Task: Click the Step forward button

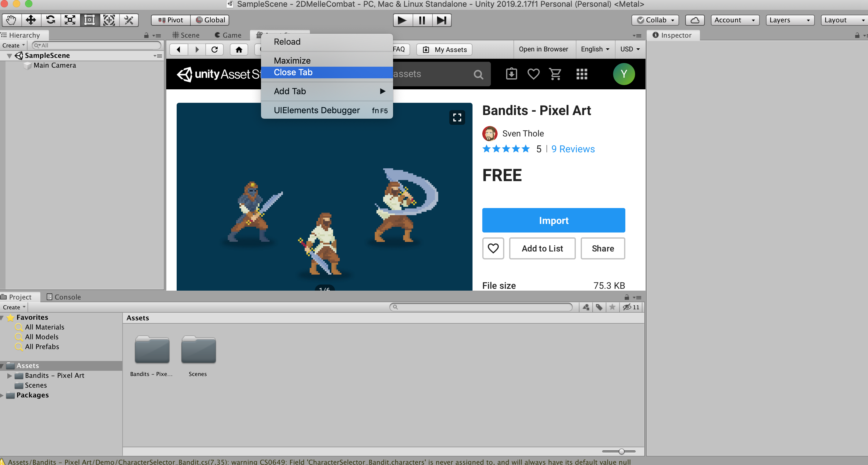Action: (441, 20)
